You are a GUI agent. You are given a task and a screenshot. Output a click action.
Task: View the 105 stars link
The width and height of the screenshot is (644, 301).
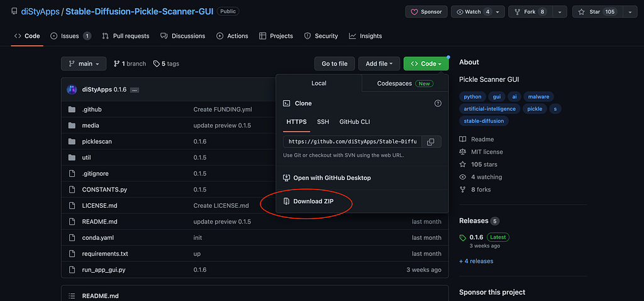[479, 164]
